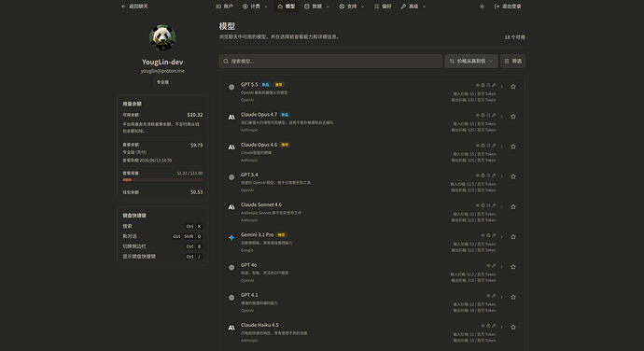Focus the 搜索模型 search field
Viewport: 644px width, 351px height.
coord(330,62)
